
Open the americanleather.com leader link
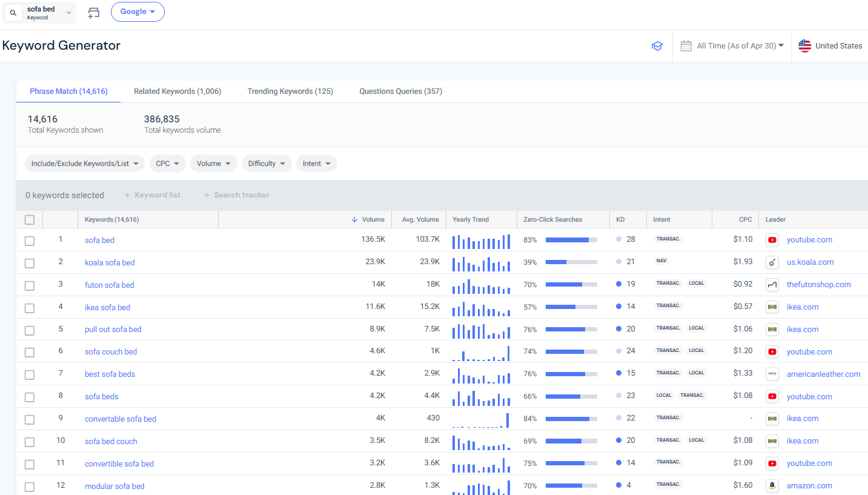(x=824, y=374)
